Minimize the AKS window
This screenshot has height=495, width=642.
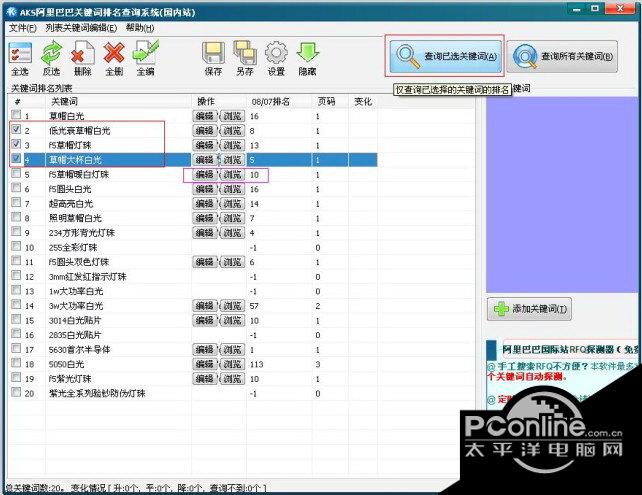(576, 9)
